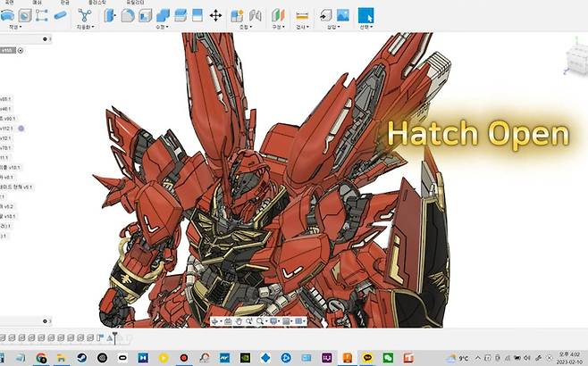This screenshot has width=588, height=366.
Task: Select the Move/Copy tool with four arrows
Action: (215, 15)
